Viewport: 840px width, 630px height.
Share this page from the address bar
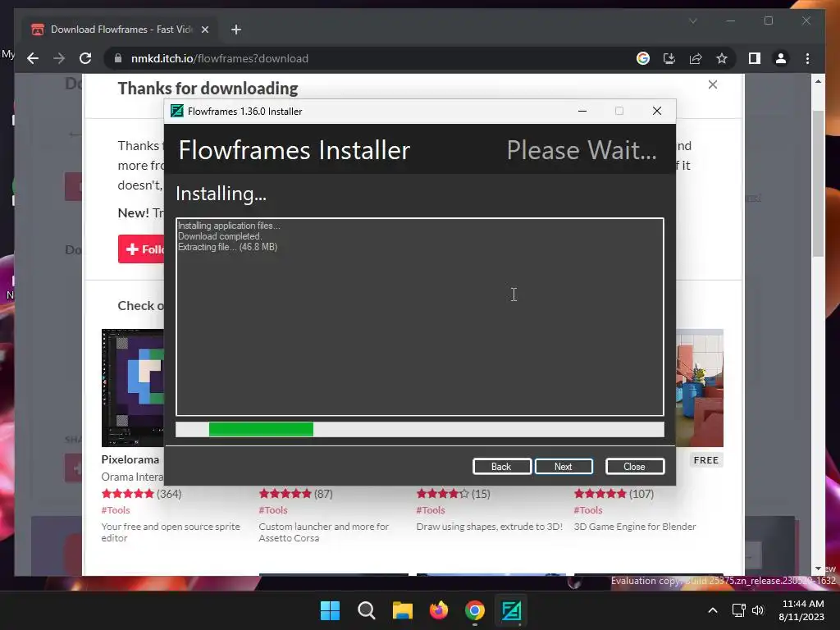click(x=696, y=58)
